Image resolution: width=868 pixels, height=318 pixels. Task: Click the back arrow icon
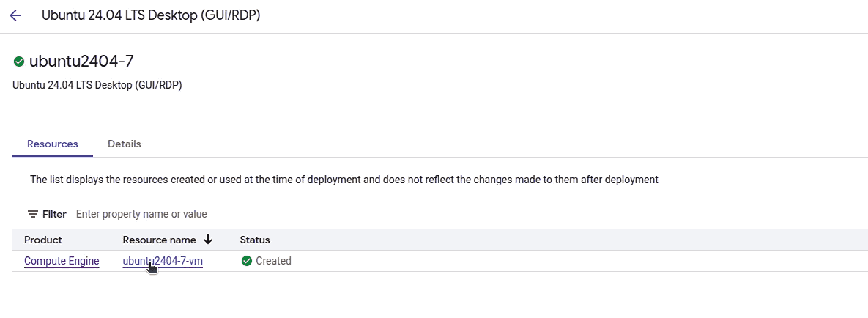coord(15,15)
